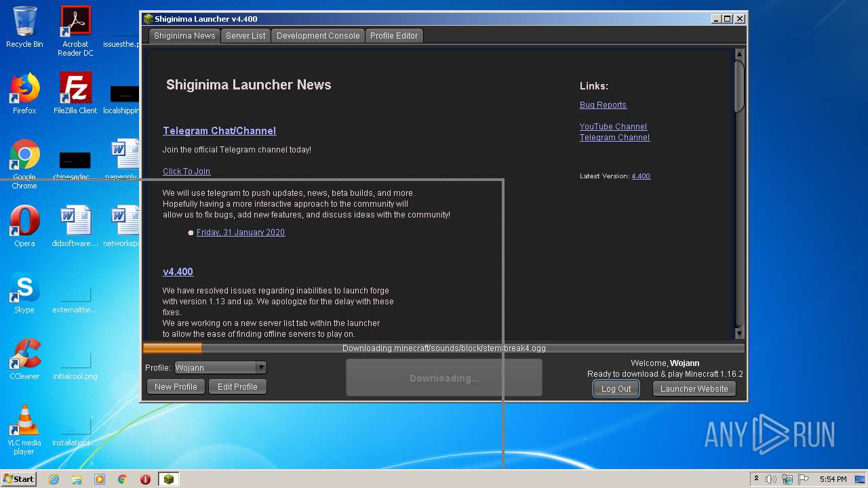
Task: Open Telegram Channel link under Links
Action: (x=614, y=138)
